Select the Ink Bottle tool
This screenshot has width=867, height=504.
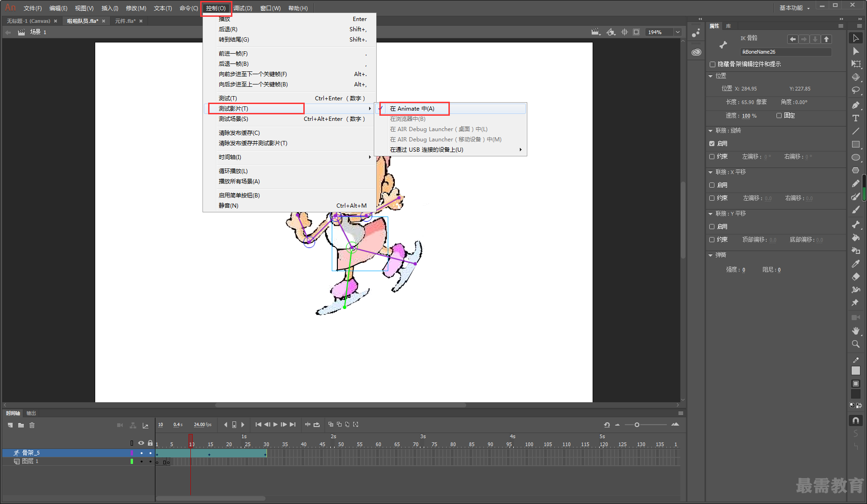coord(855,251)
